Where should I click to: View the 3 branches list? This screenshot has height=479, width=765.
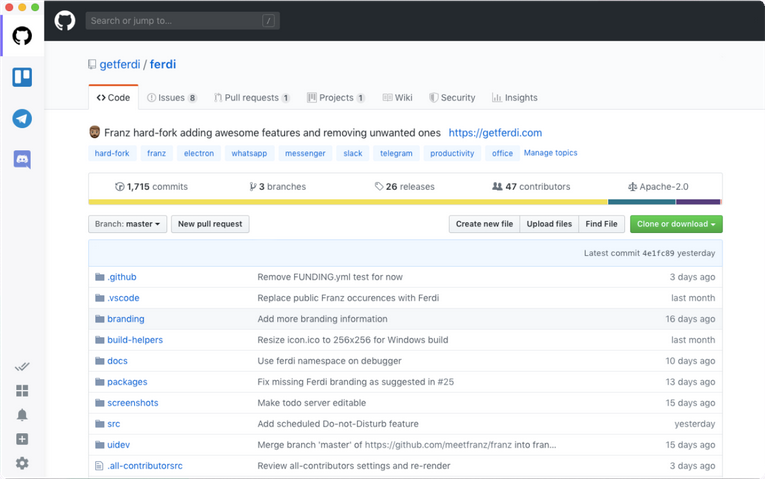click(x=278, y=186)
